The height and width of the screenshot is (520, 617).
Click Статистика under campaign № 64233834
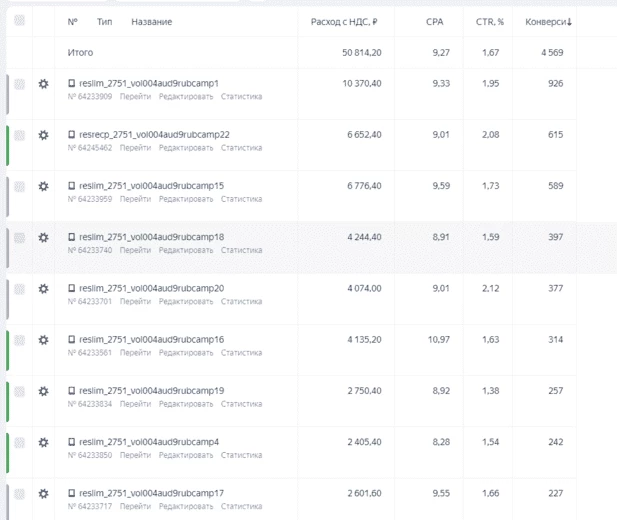(x=241, y=403)
